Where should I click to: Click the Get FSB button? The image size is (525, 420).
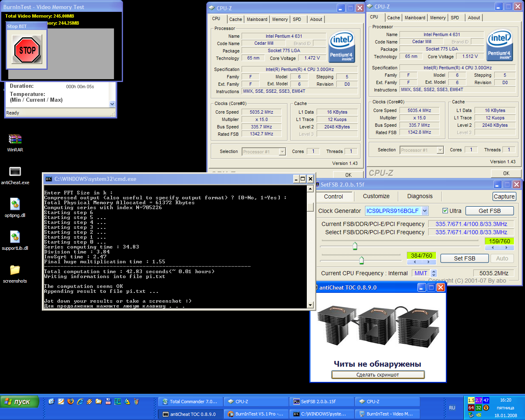click(x=489, y=211)
